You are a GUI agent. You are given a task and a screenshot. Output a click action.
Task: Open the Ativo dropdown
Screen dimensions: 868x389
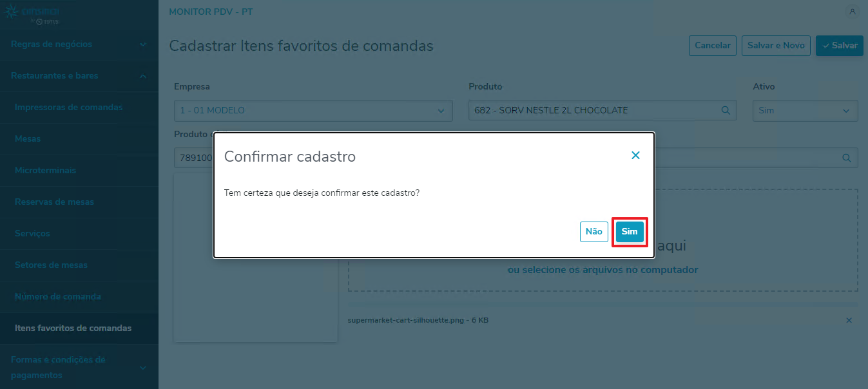(x=805, y=110)
